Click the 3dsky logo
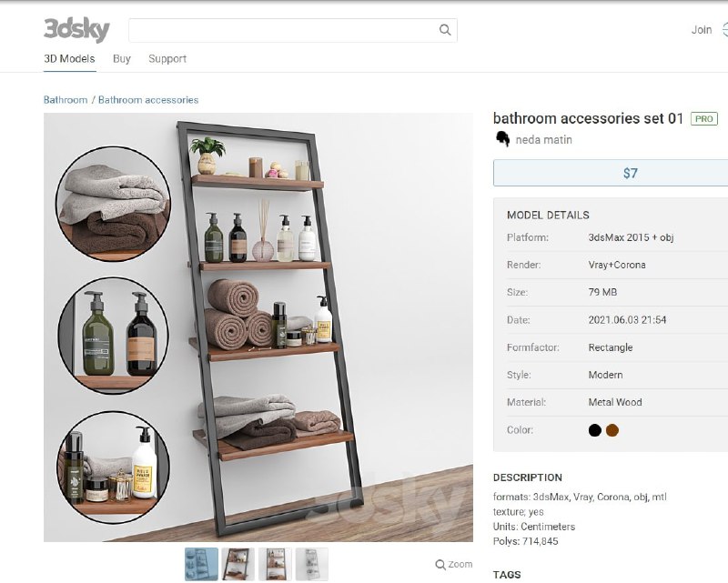 tap(76, 30)
